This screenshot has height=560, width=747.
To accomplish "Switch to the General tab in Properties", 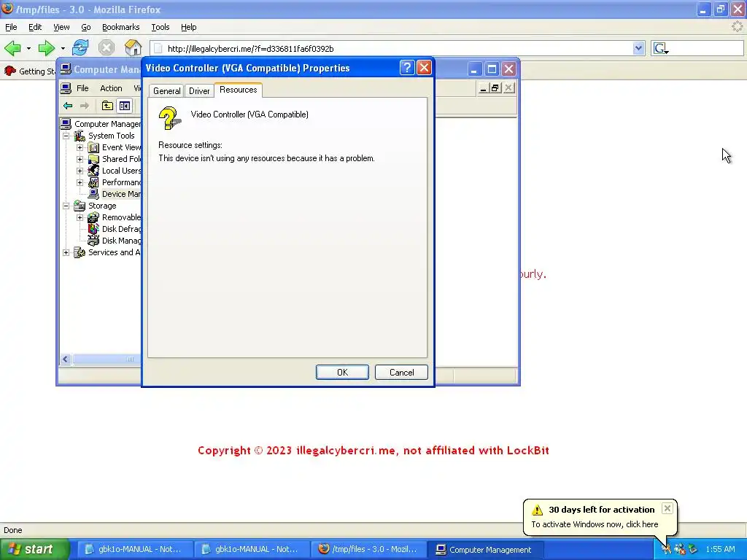I will pos(166,91).
